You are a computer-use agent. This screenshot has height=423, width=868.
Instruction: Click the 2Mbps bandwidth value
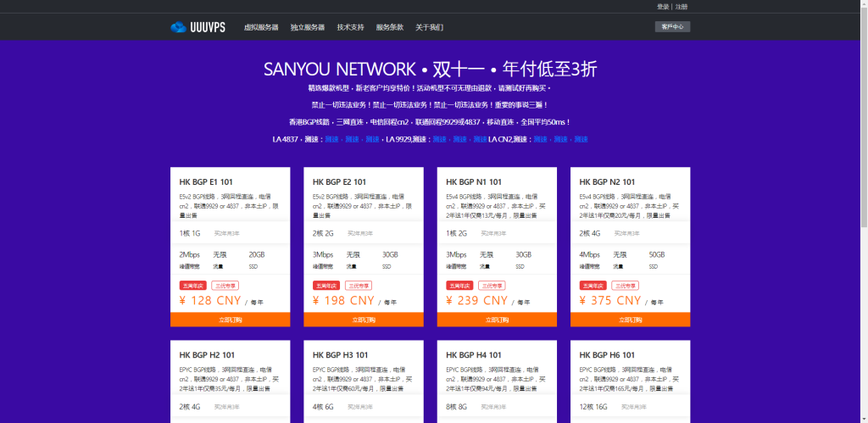click(x=189, y=255)
